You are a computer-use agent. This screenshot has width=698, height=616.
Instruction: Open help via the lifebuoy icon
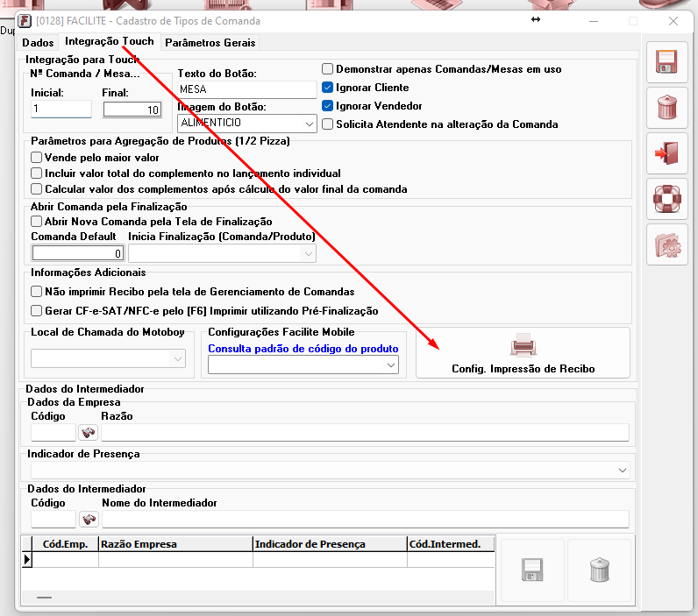tap(666, 199)
